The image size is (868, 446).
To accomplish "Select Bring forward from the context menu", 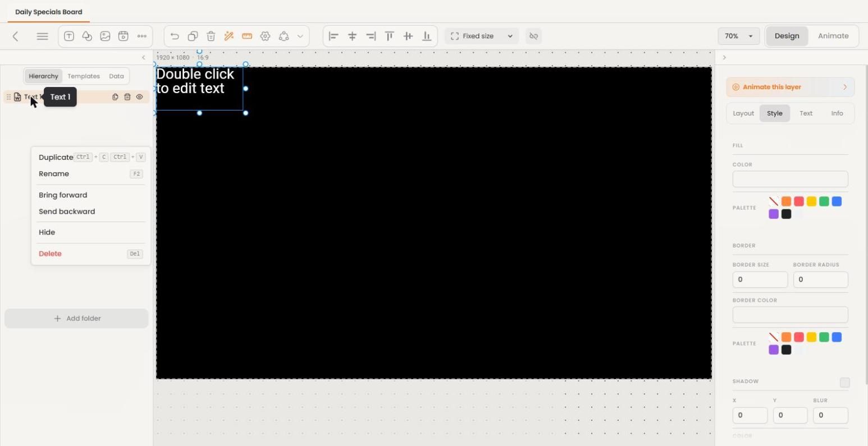I will coord(92,195).
